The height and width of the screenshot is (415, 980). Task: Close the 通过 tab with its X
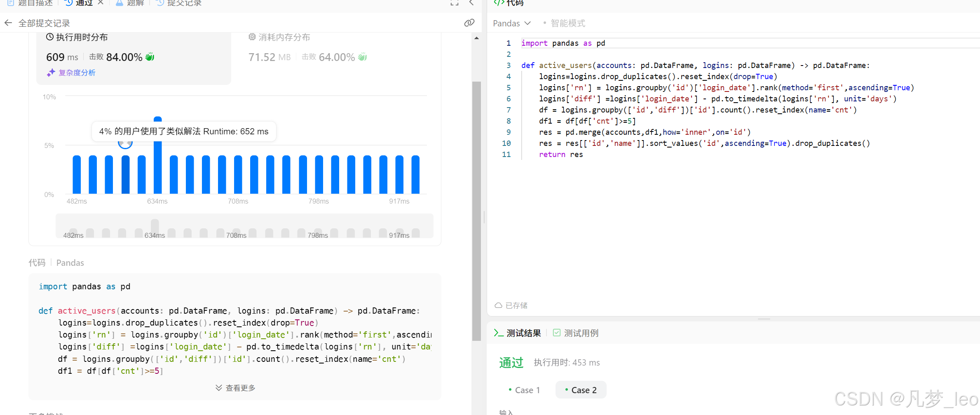point(101,3)
